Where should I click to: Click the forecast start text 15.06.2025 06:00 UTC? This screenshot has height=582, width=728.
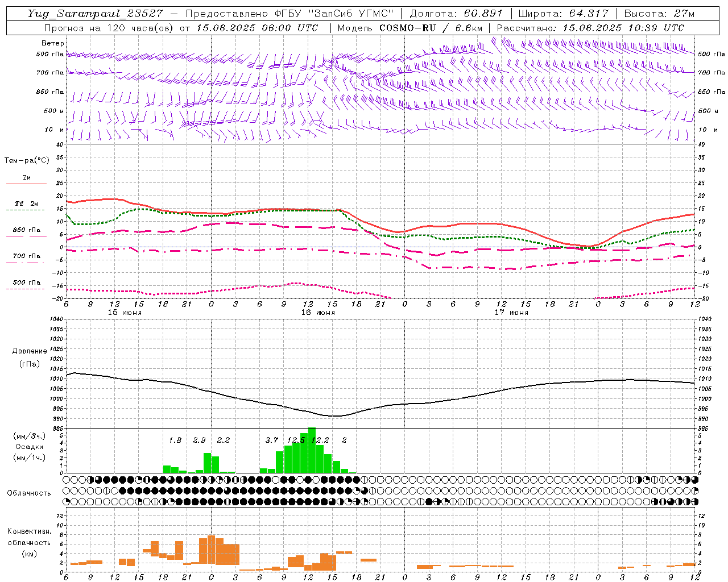click(x=257, y=28)
